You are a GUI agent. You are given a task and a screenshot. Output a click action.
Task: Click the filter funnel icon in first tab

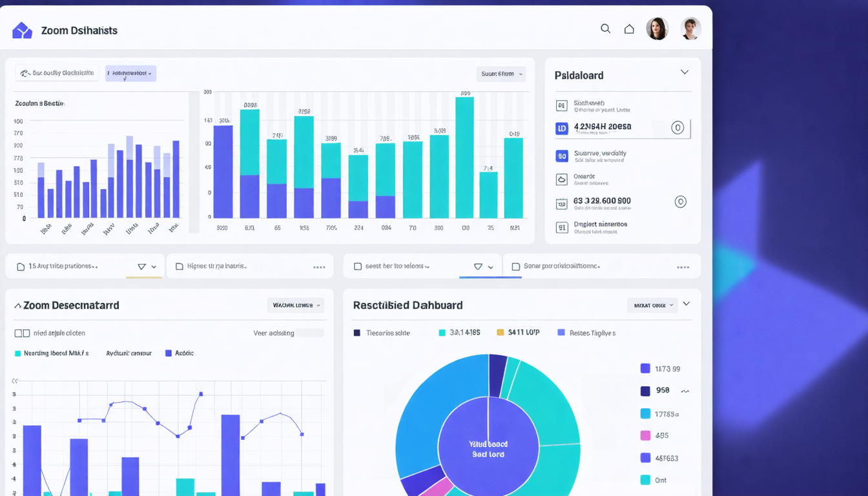tap(141, 267)
